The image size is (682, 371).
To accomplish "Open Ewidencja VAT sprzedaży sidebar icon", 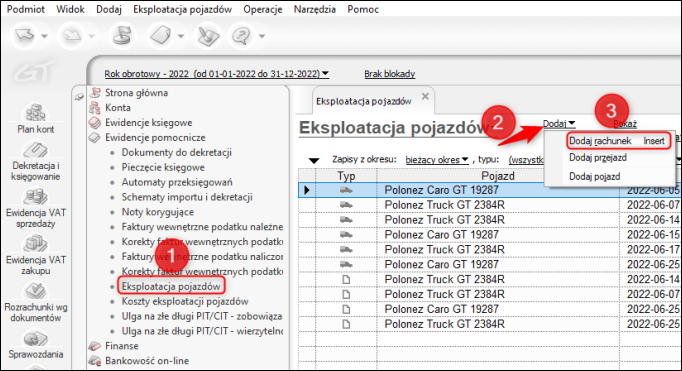I will (x=36, y=208).
